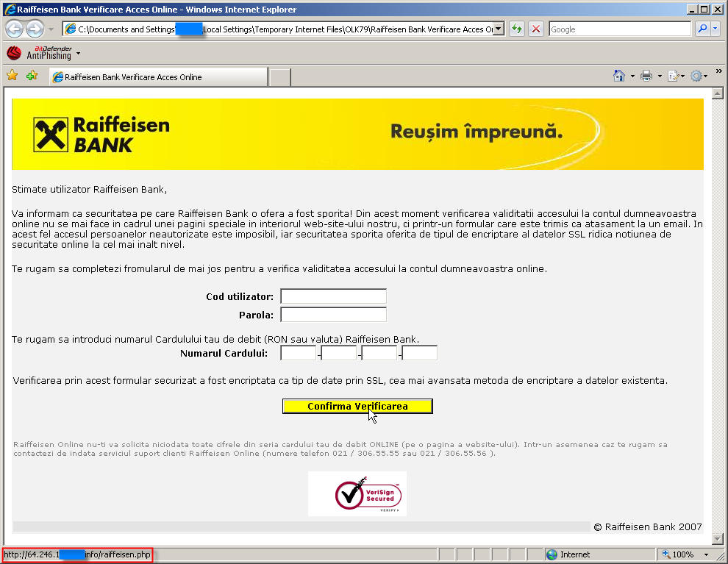Open the Page menu icon
Image resolution: width=728 pixels, height=564 pixels.
676,76
